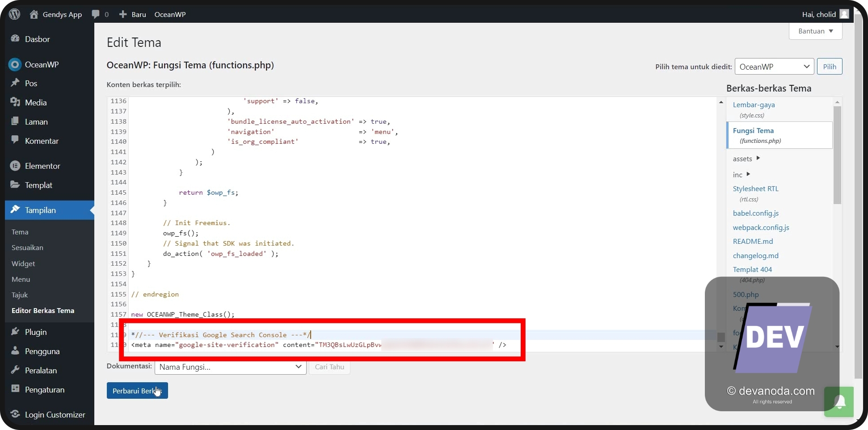Open the Tajuk submenu item
The width and height of the screenshot is (868, 430).
[20, 295]
